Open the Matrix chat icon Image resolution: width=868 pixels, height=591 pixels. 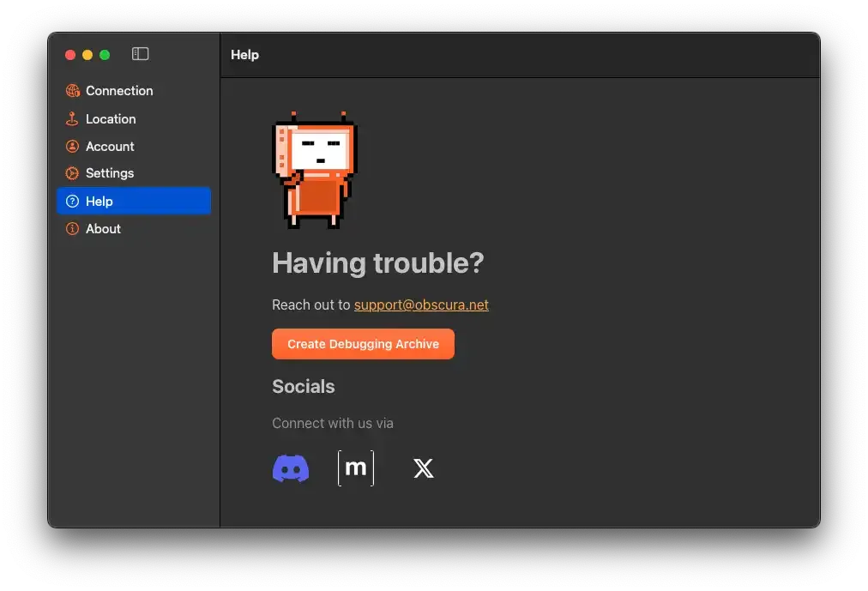pyautogui.click(x=356, y=468)
